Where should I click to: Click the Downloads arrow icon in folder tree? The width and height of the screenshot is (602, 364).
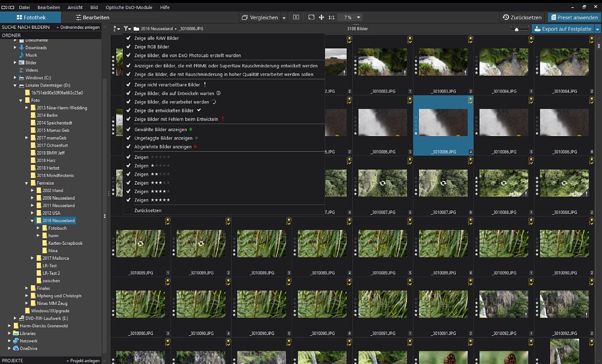[22, 48]
